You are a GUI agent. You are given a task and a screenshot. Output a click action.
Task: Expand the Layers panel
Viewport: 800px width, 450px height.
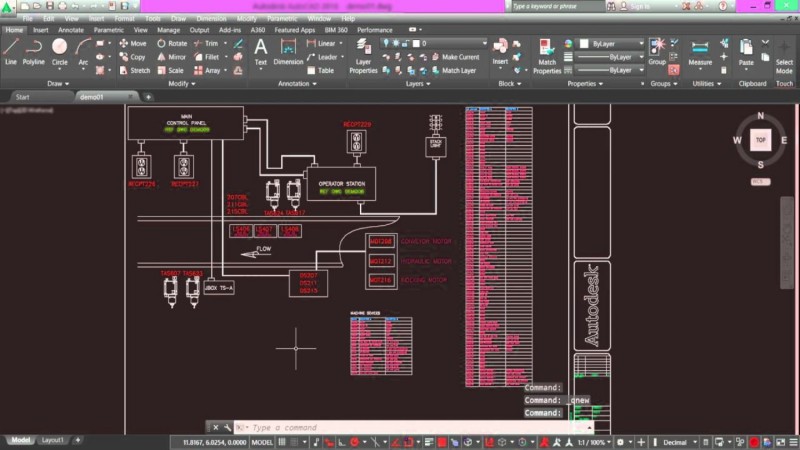pyautogui.click(x=417, y=84)
